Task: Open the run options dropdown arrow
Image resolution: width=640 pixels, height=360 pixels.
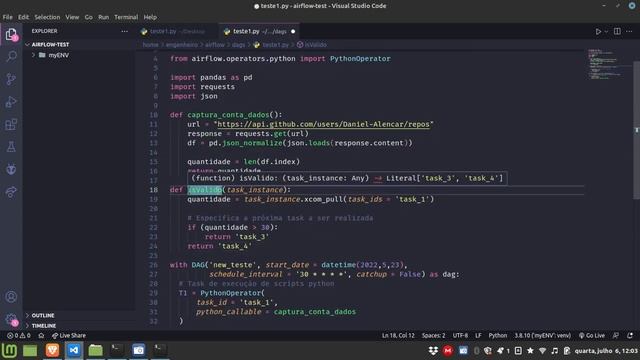Action: 606,31
